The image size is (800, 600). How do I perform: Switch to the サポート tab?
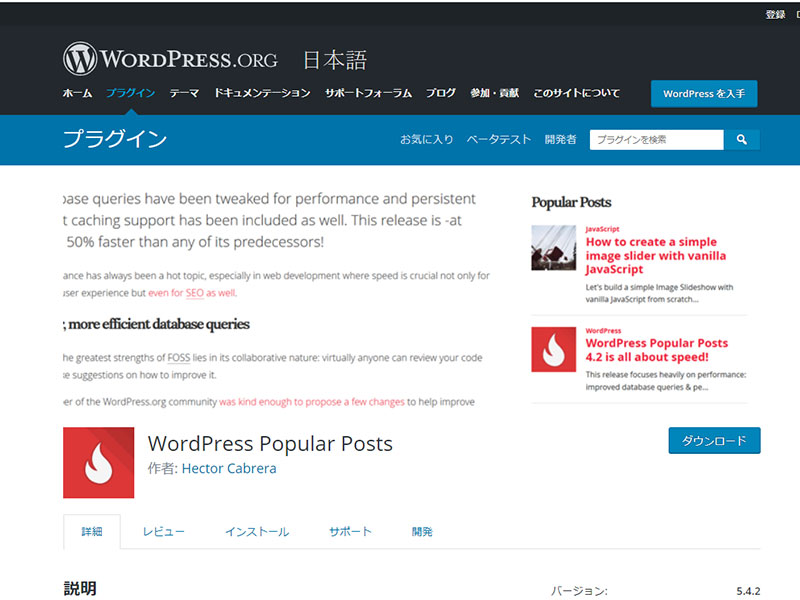pyautogui.click(x=350, y=532)
